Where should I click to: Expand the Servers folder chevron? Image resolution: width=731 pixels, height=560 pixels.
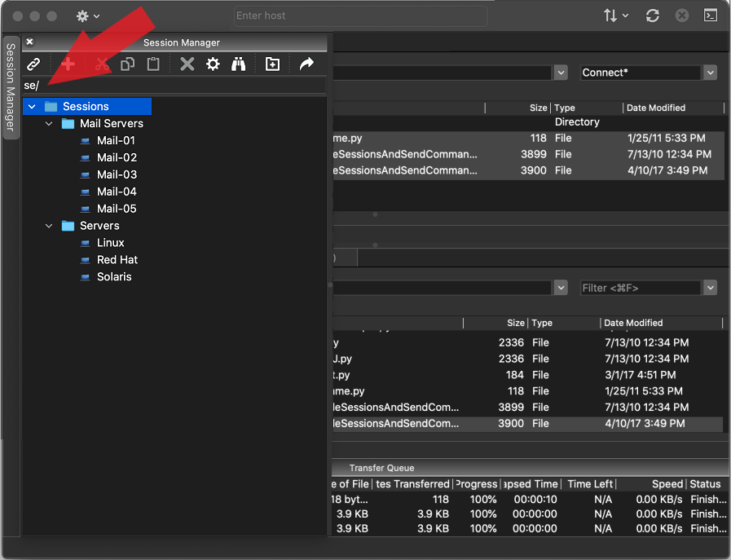tap(49, 225)
